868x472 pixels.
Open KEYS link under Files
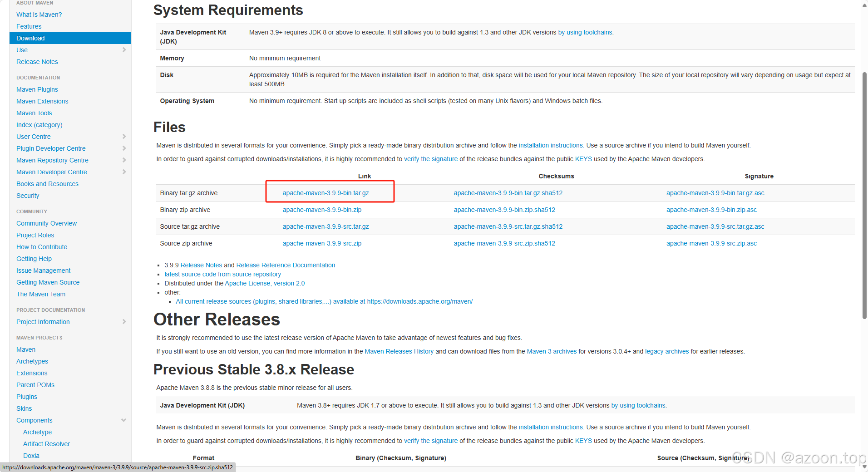pyautogui.click(x=583, y=159)
